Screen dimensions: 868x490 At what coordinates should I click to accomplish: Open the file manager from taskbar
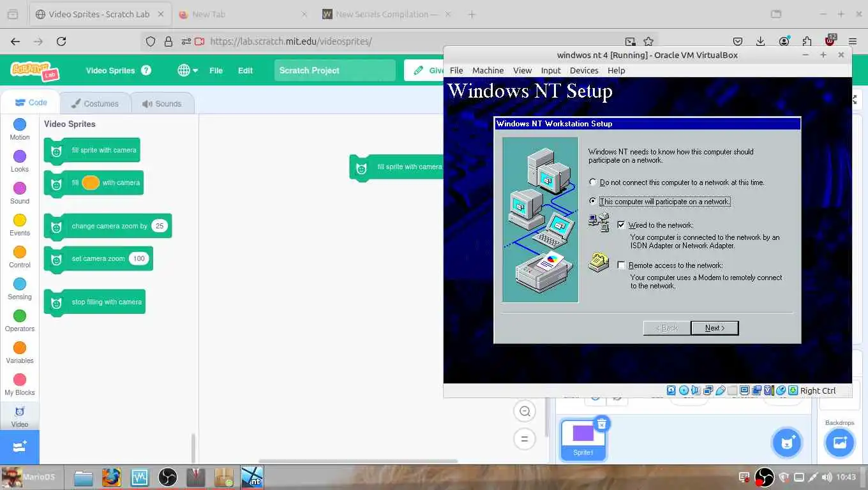click(83, 477)
